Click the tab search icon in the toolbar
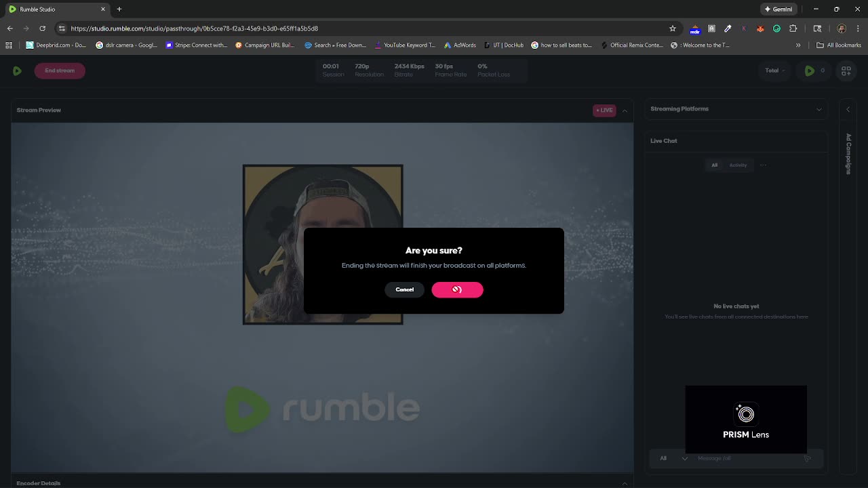 pos(817,28)
